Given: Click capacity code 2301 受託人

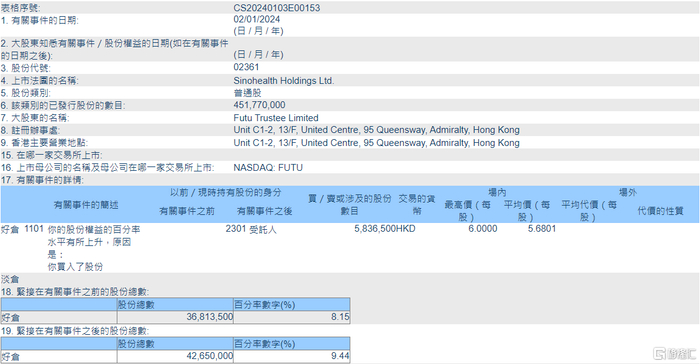Looking at the screenshot, I should pyautogui.click(x=251, y=229).
